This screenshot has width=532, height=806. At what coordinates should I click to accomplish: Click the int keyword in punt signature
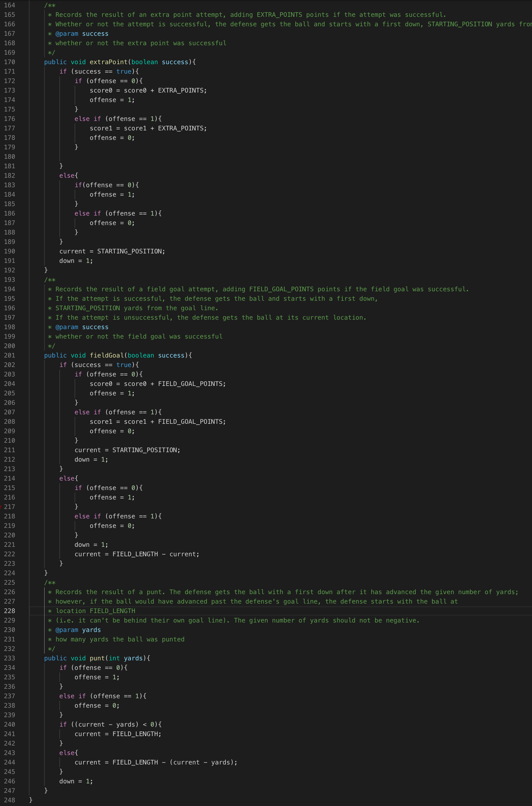114,658
